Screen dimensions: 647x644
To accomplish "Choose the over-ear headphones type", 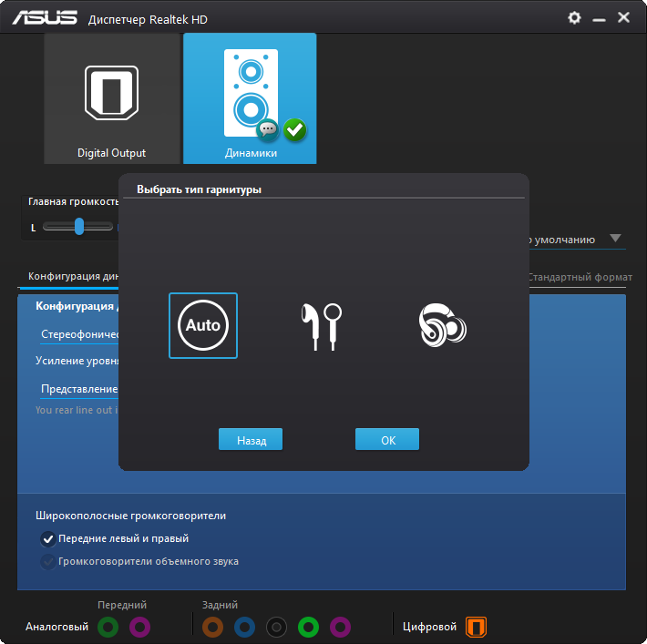I will (442, 325).
